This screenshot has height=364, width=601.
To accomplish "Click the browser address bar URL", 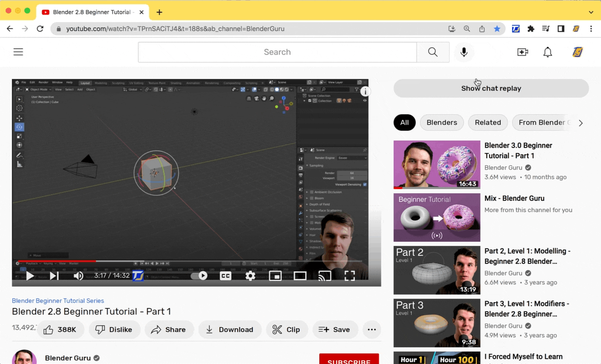I will pyautogui.click(x=175, y=29).
